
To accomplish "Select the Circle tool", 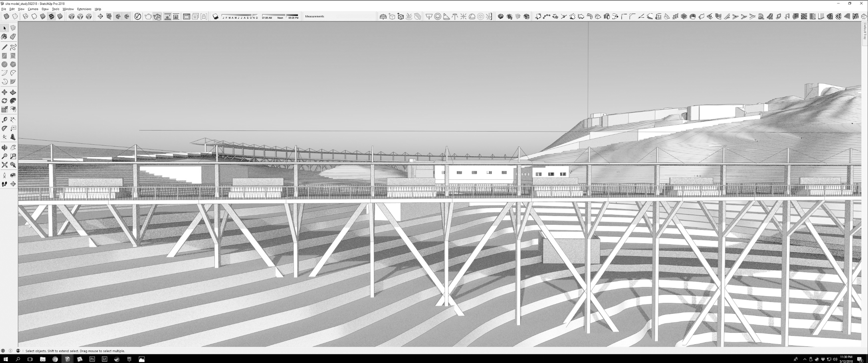I will [x=5, y=64].
